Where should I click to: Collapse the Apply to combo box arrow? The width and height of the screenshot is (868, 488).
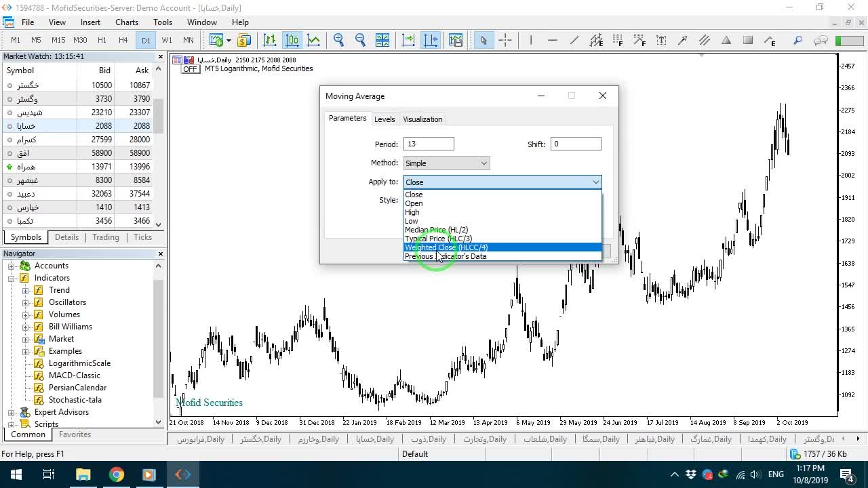click(595, 182)
